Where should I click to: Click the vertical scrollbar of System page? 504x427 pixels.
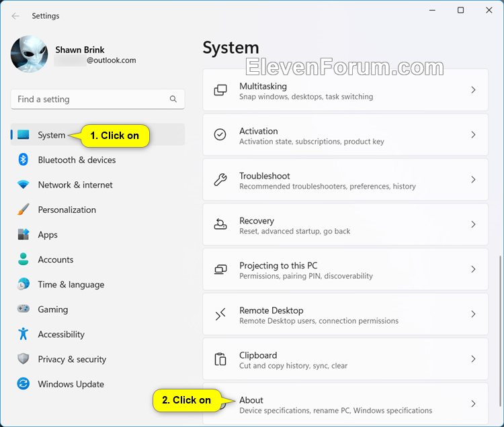500,331
